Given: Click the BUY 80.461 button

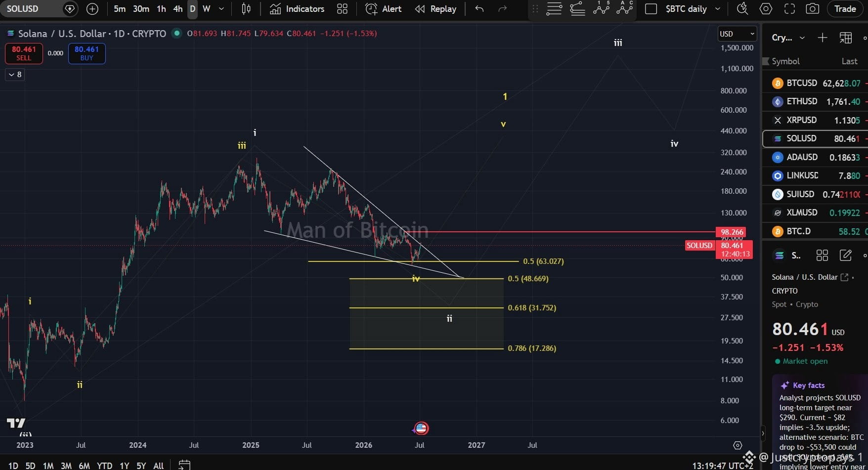Looking at the screenshot, I should click(x=87, y=53).
